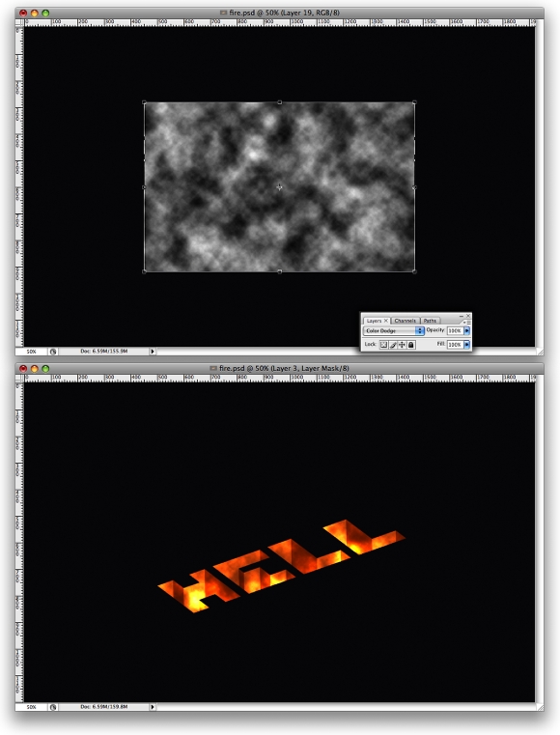
Task: Click resize grip of top window
Action: 540,352
